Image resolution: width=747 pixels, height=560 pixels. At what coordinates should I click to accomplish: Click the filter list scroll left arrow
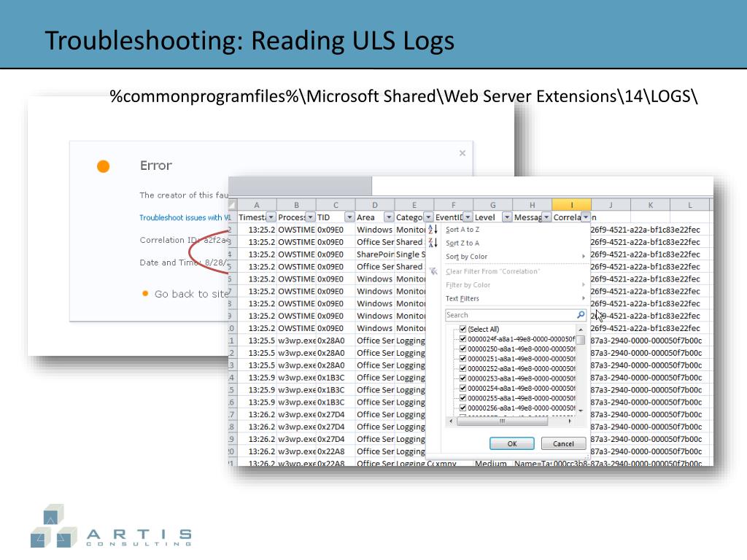point(451,421)
